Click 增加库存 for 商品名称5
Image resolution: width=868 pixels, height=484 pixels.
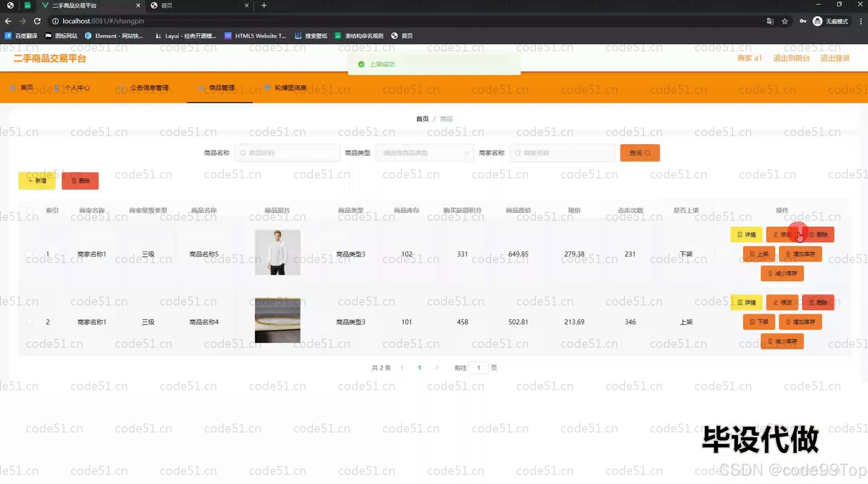tap(800, 254)
